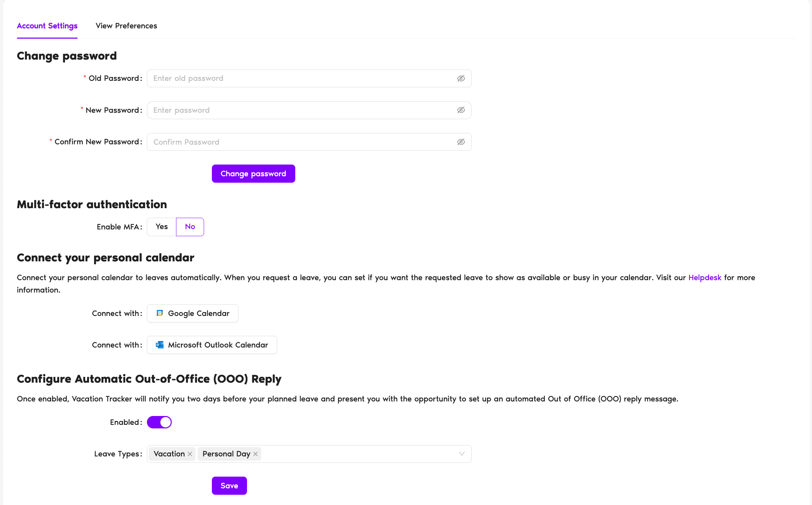The height and width of the screenshot is (505, 812).
Task: Keep MFA disabled by selecting No
Action: (190, 227)
